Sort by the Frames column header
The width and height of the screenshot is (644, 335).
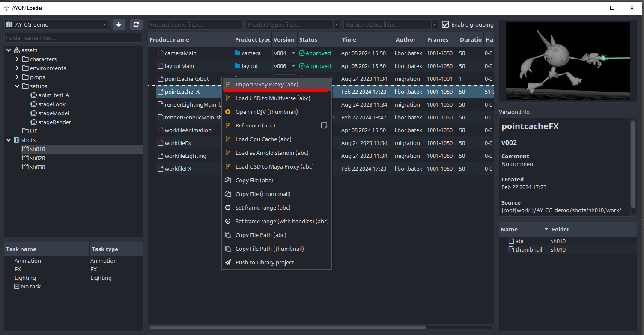pyautogui.click(x=441, y=39)
